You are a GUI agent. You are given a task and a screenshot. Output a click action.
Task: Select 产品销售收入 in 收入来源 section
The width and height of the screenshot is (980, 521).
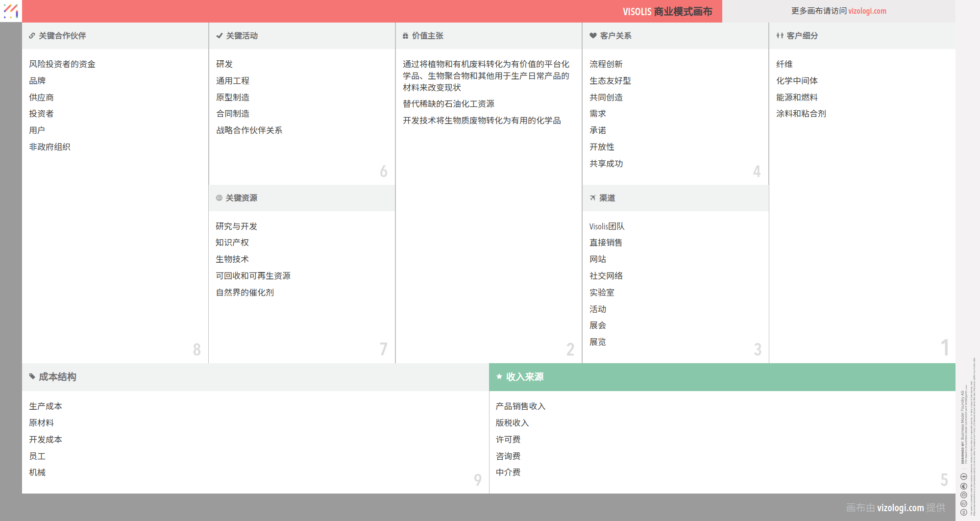click(x=520, y=406)
